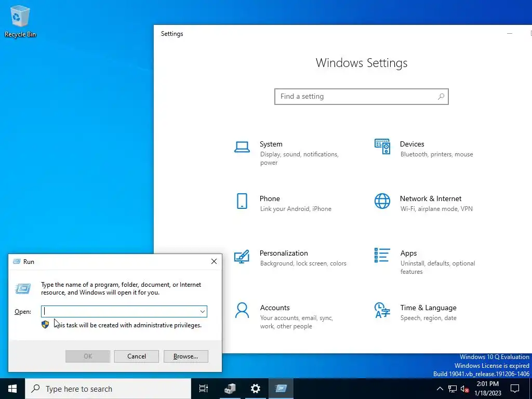The width and height of the screenshot is (532, 399).
Task: Click the Settings gear in the taskbar
Action: coord(255,389)
